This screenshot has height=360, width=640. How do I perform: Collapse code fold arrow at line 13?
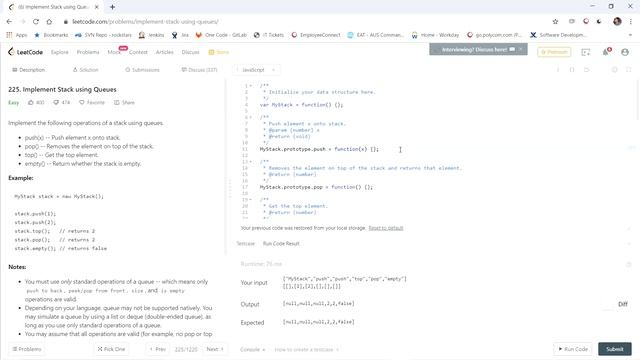click(251, 162)
